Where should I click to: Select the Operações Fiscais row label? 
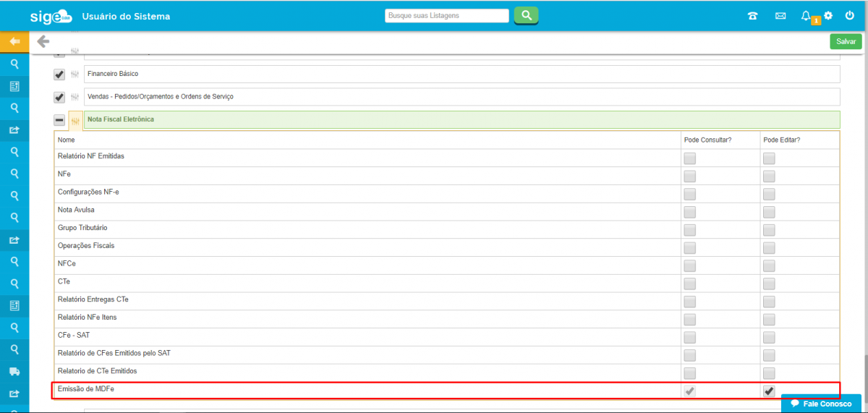pyautogui.click(x=86, y=246)
